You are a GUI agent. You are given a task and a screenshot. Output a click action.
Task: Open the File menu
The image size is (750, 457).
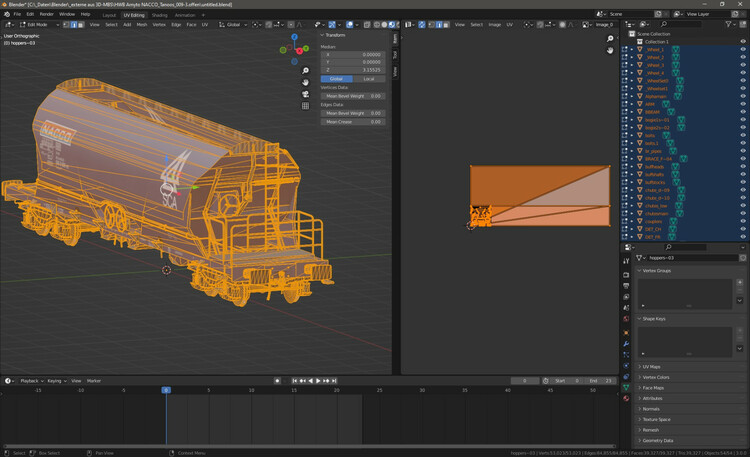pyautogui.click(x=17, y=14)
